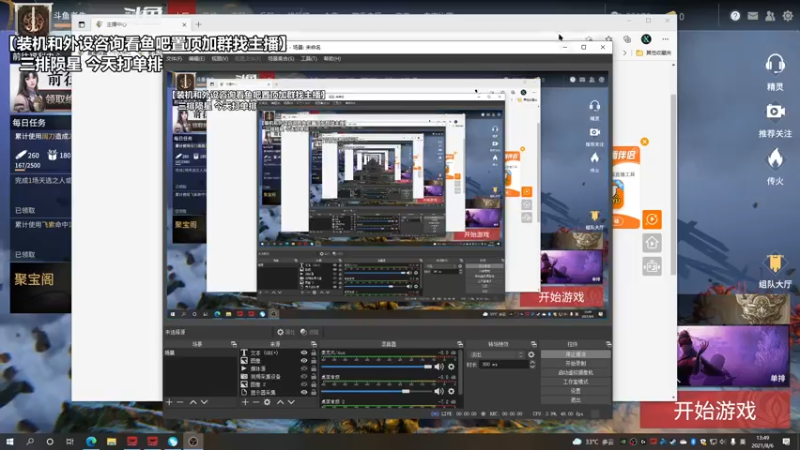
Task: Open 其他收藏夹 favorites folder in Edge
Action: click(654, 53)
